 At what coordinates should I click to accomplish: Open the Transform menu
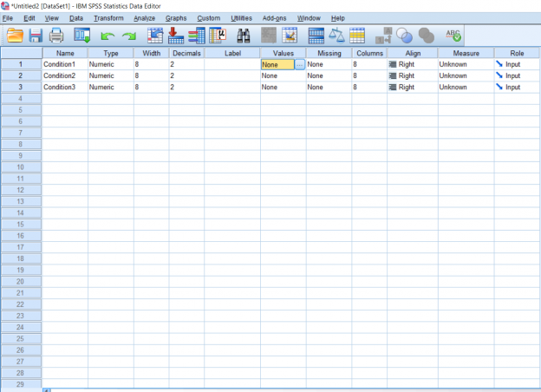point(108,18)
